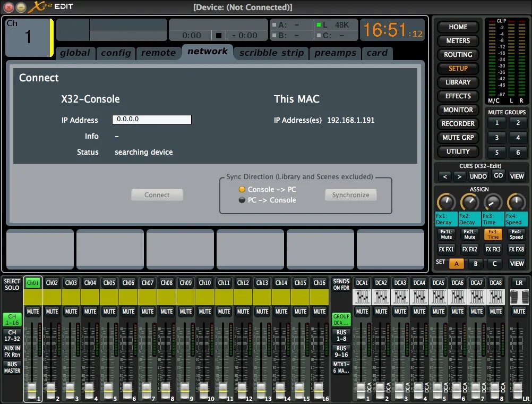Click the DCA4 scribble strip icon

(x=419, y=297)
